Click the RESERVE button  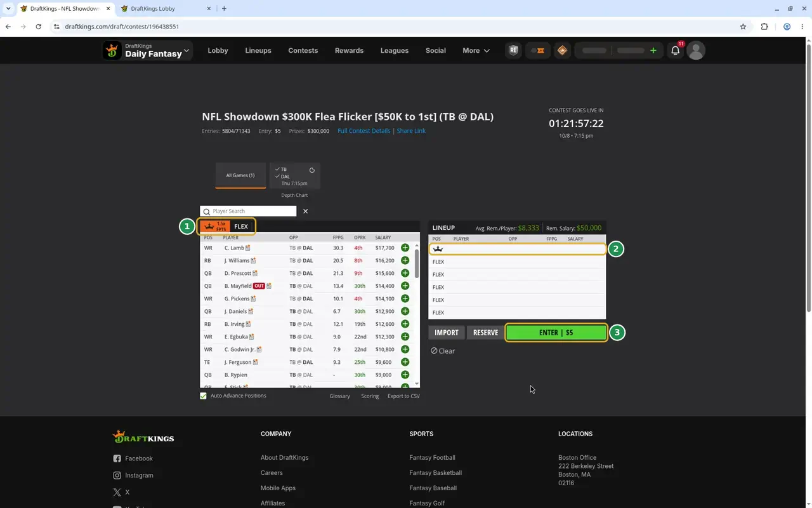point(485,333)
